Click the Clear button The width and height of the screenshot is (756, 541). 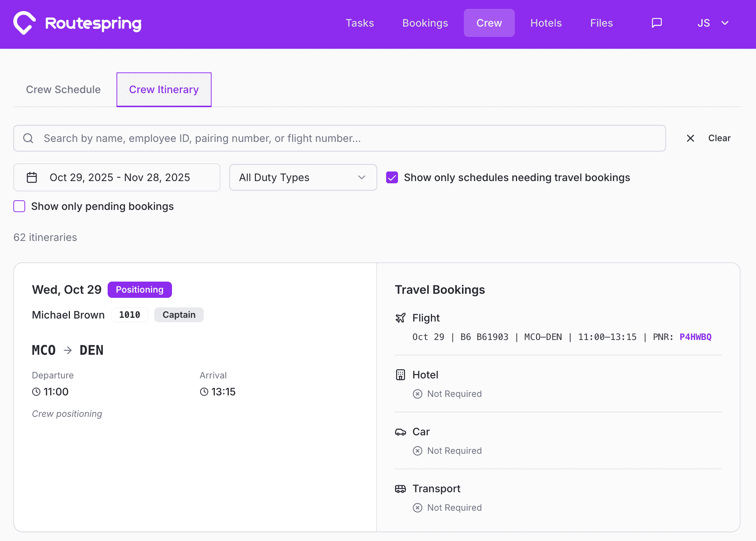719,138
